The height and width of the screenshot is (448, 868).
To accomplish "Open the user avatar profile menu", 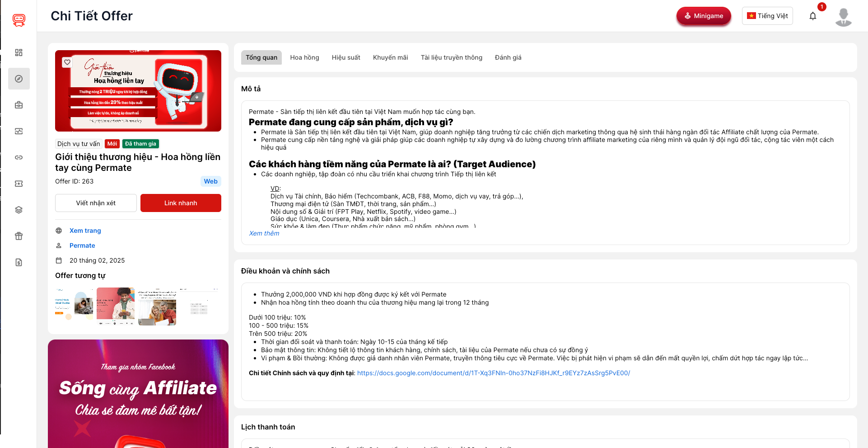I will [x=843, y=17].
